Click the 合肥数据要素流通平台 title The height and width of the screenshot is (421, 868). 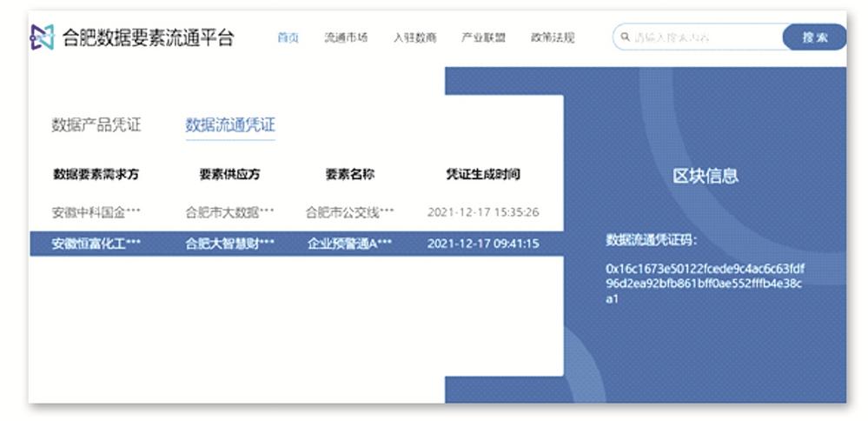pos(149,37)
